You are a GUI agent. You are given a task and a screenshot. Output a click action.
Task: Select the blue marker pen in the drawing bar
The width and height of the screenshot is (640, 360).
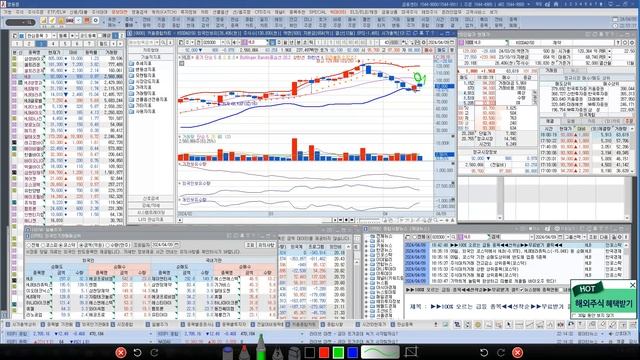pos(228,353)
